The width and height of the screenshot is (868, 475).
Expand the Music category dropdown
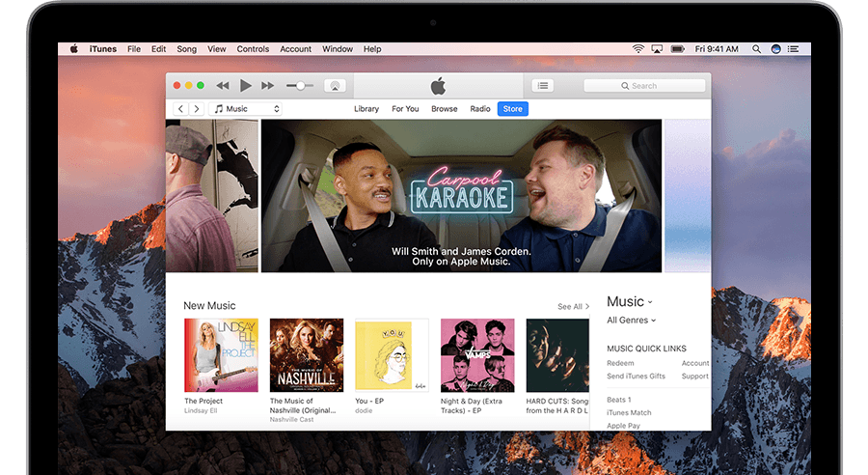[x=630, y=301]
